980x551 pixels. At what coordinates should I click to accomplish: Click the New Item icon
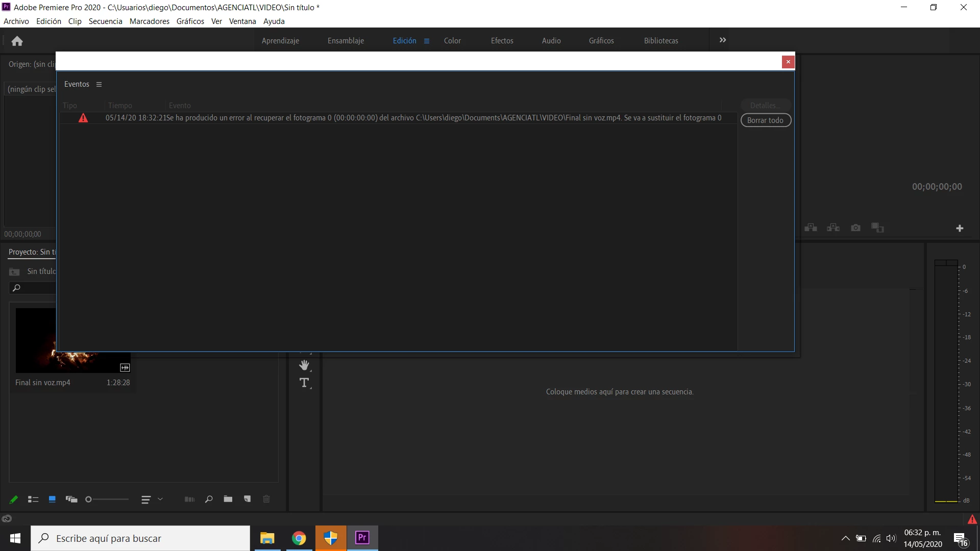pyautogui.click(x=248, y=499)
